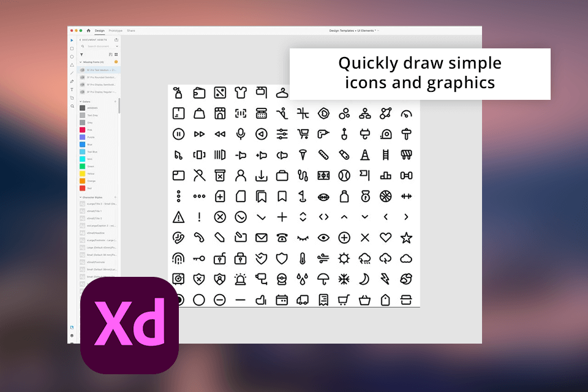This screenshot has height=392, width=588.
Task: Pick the Yellow color swatch
Action: (x=83, y=174)
